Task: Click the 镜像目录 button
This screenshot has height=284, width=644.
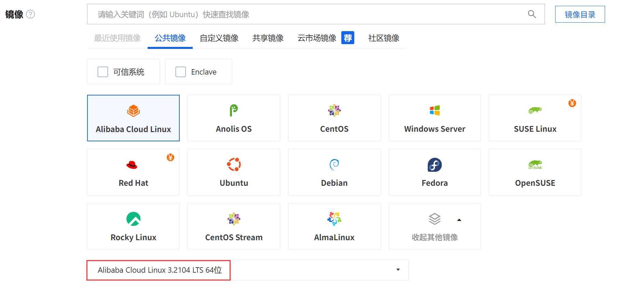Action: tap(580, 14)
